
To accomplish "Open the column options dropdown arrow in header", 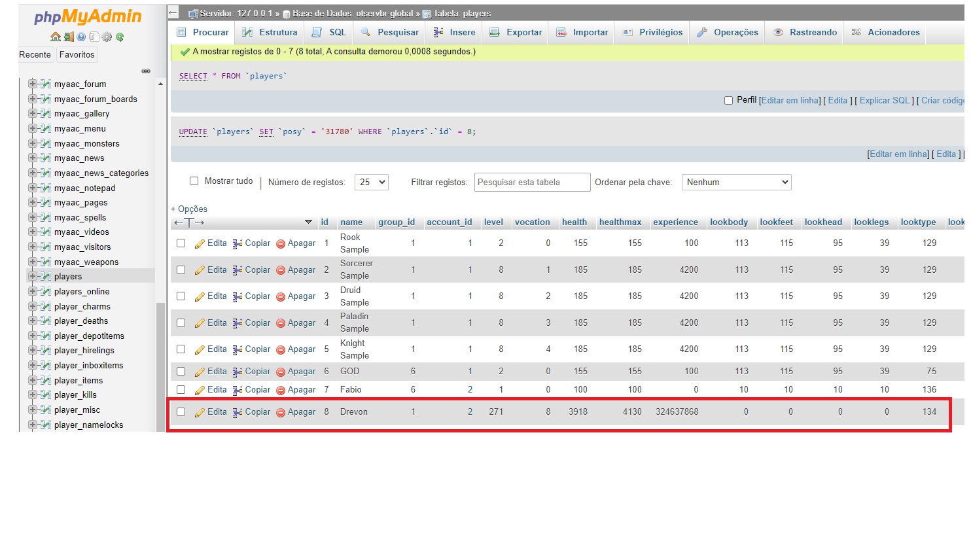I will [x=308, y=222].
